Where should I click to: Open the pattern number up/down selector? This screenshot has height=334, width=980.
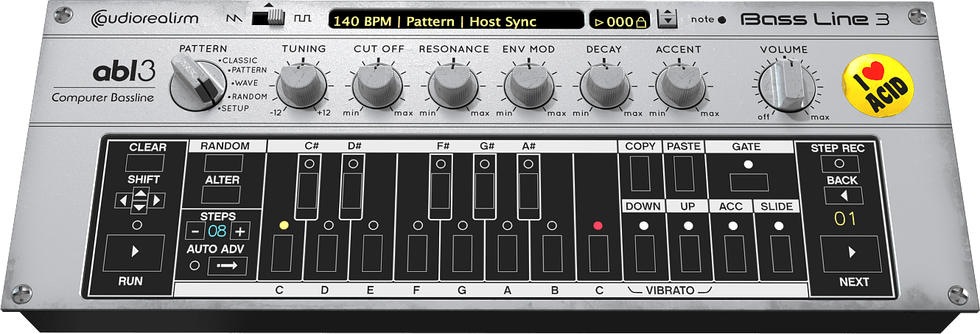[667, 19]
